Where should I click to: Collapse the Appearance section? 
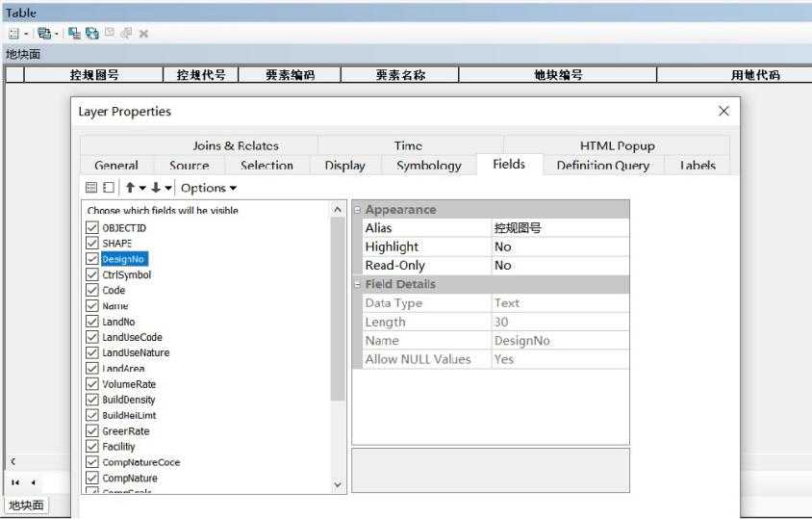tap(358, 210)
